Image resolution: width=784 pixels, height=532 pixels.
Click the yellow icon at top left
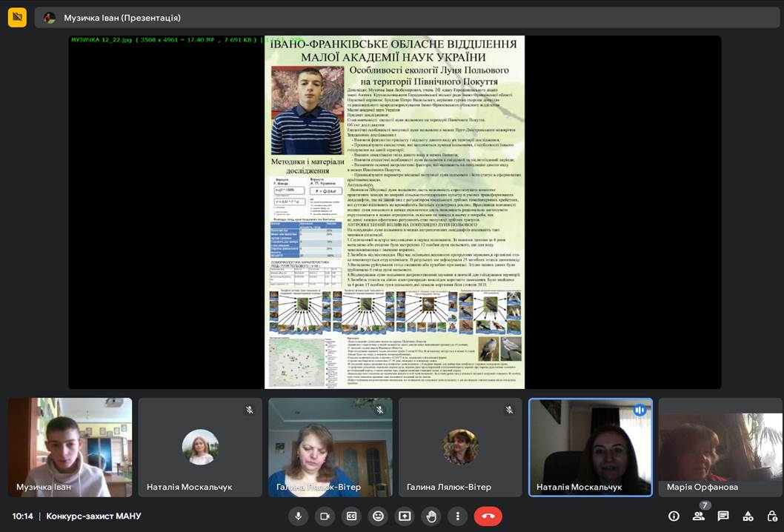(x=17, y=17)
